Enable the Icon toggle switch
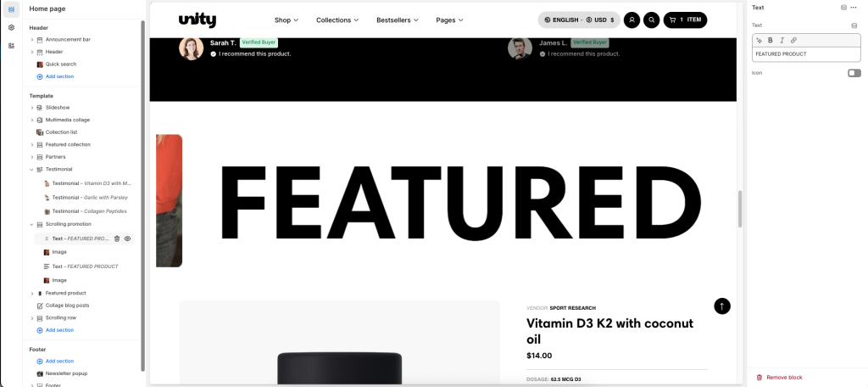The image size is (868, 387). (854, 73)
